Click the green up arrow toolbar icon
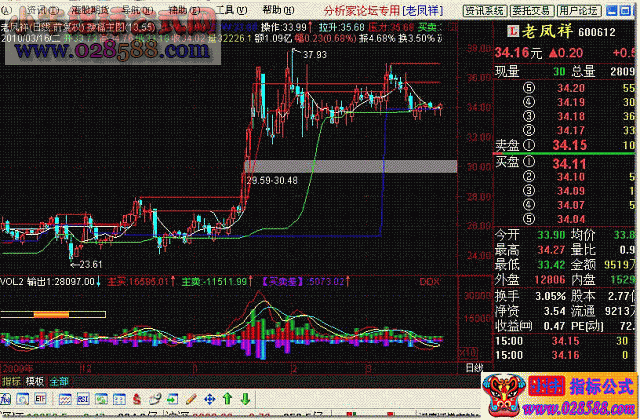Viewport: 640px width, 420px height. click(228, 399)
